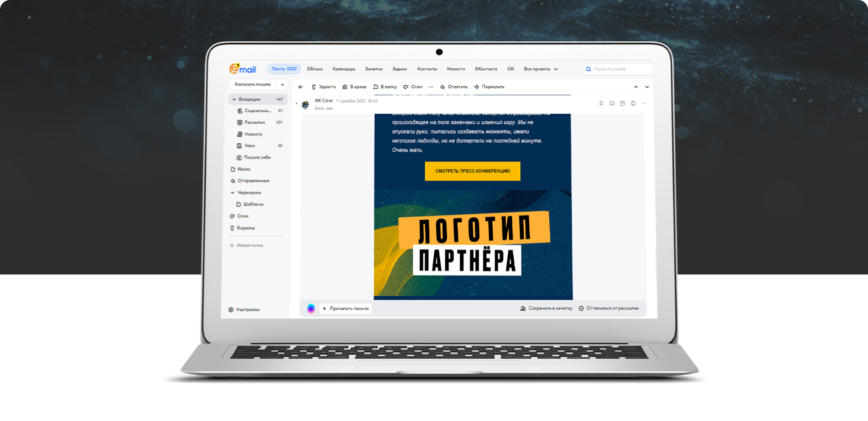Open the Почта 1007 tab
868x421 pixels.
(284, 69)
